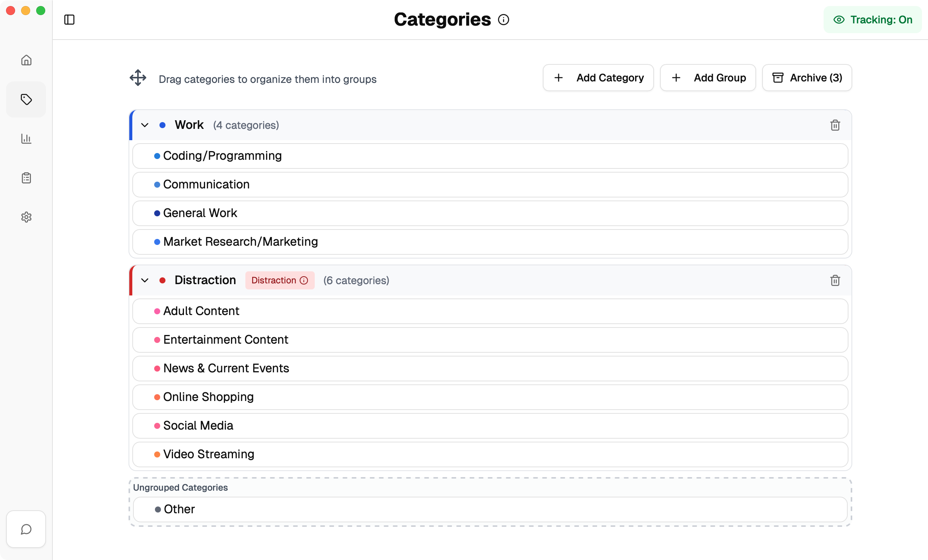Screen dimensions: 928x560
Task: Open the Archive with 3 items
Action: [x=807, y=78]
